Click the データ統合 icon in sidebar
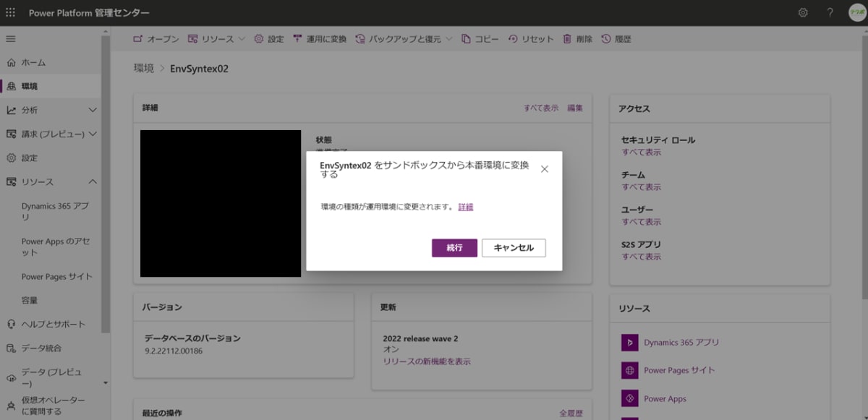Image resolution: width=868 pixels, height=420 pixels. (x=11, y=348)
